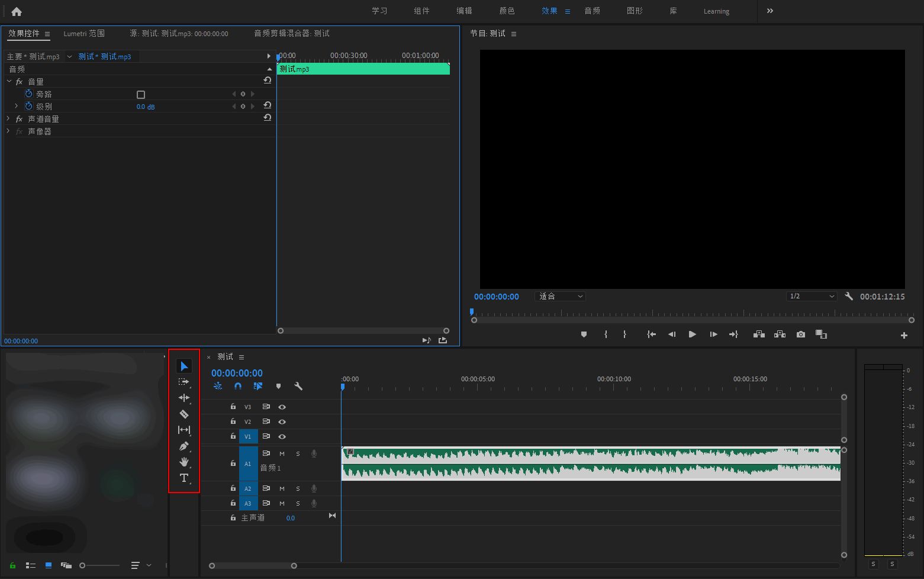
Task: Expand the 声道音量 effect
Action: pos(8,118)
